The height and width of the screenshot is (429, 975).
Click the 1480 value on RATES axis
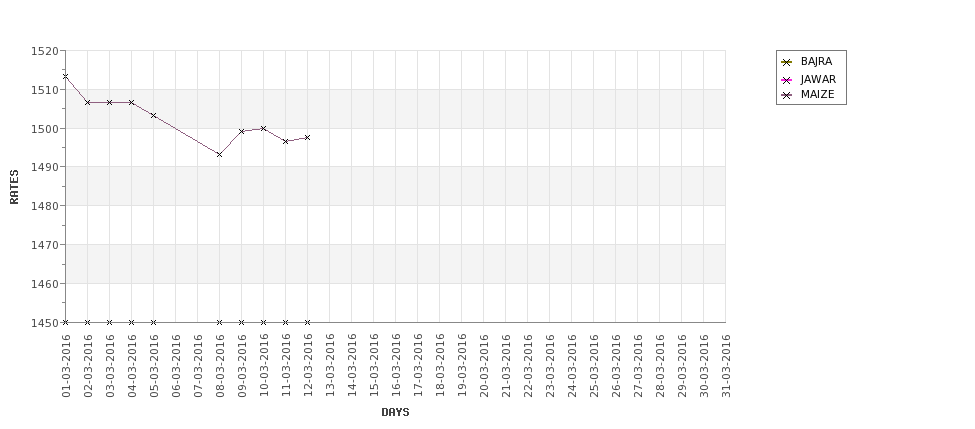point(45,206)
